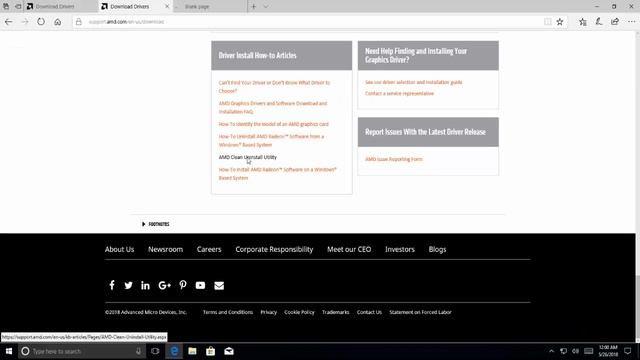640x360 pixels.
Task: Click the page vertical scrollbar thumb
Action: [638, 308]
